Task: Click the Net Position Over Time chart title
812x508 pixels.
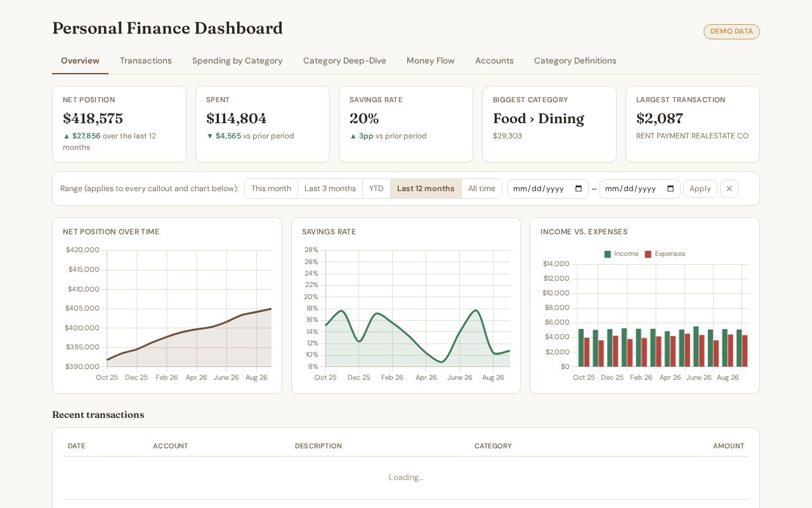Action: click(x=111, y=232)
